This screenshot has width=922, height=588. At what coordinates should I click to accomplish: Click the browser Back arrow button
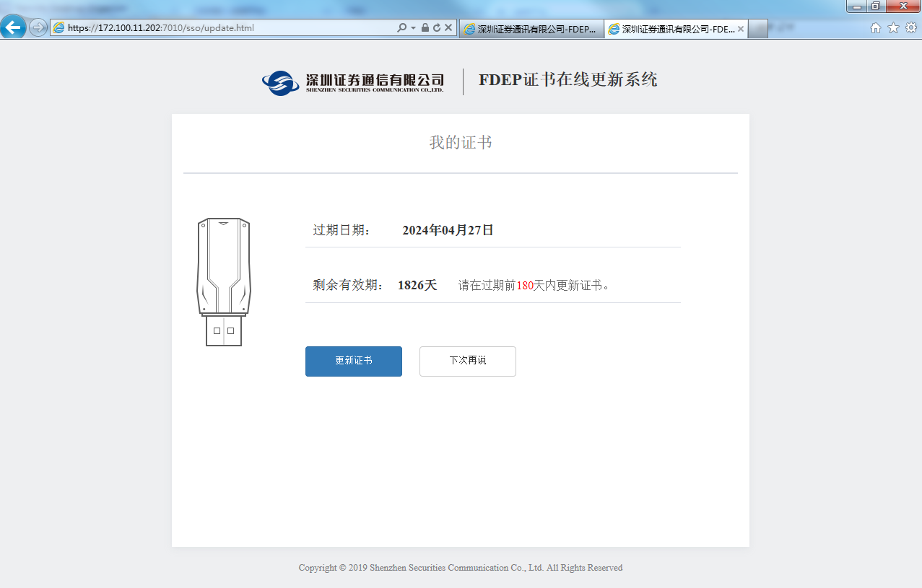point(14,27)
